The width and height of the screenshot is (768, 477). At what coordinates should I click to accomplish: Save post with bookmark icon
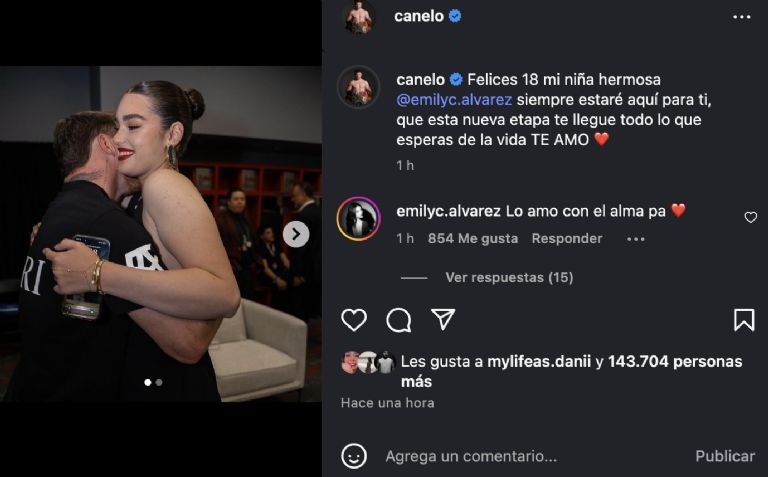(744, 320)
